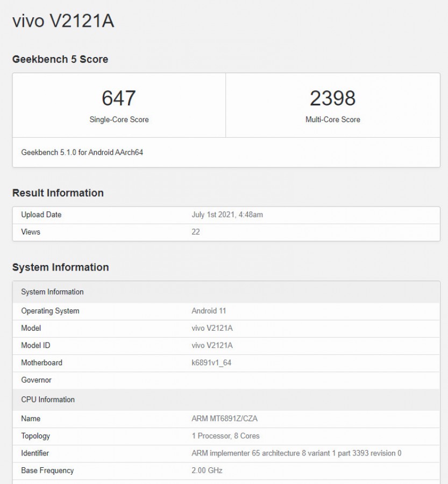Select the k6891v1_64 motherboard value

pyautogui.click(x=211, y=362)
